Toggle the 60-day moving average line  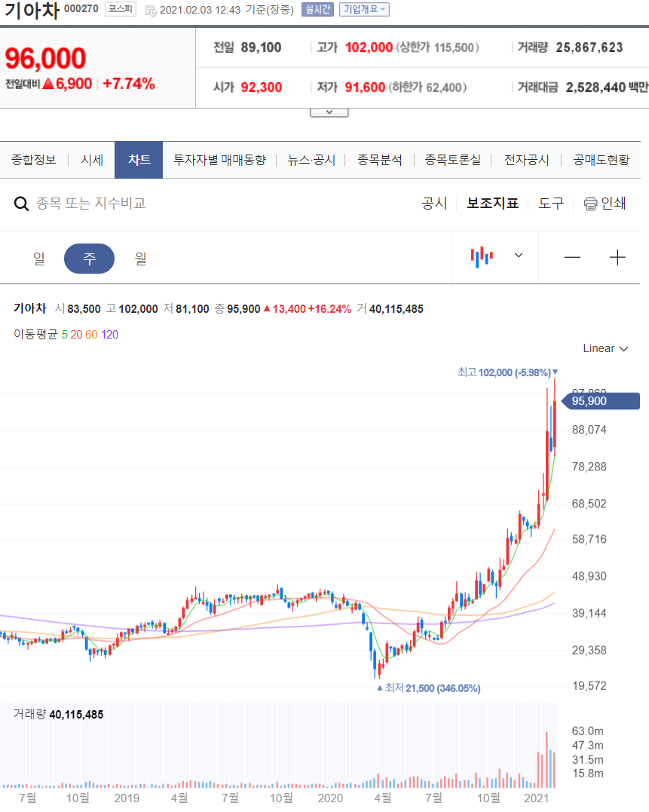click(92, 335)
